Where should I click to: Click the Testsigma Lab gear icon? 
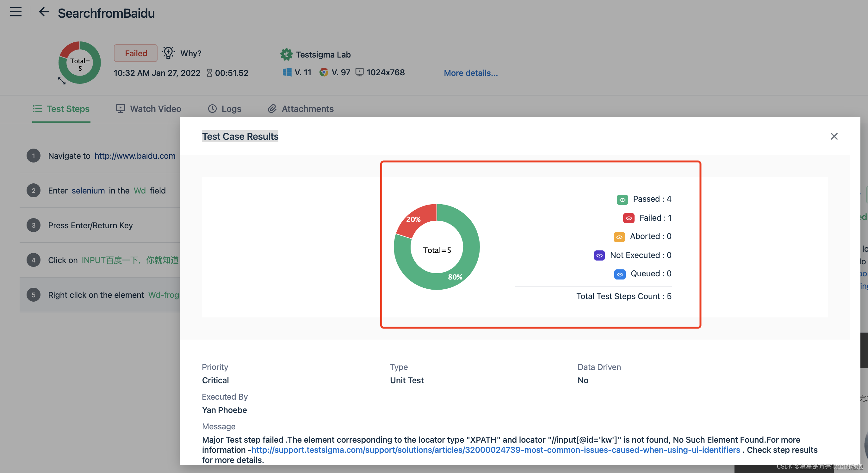pos(286,54)
